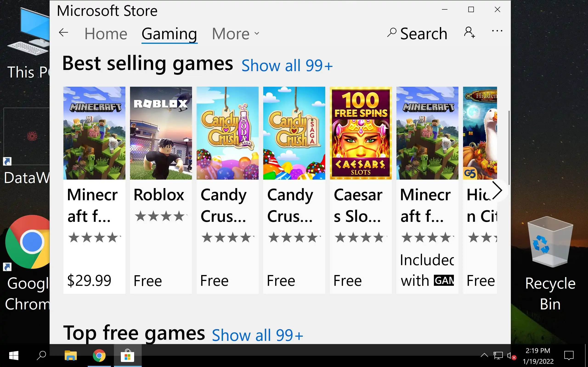The image size is (588, 367).
Task: Open the notification action center icon
Action: [568, 356]
